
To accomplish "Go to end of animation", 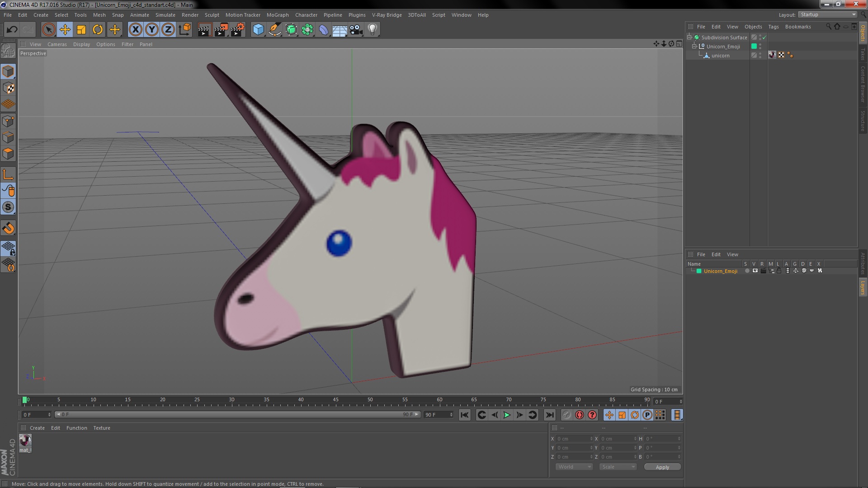I will [x=549, y=415].
